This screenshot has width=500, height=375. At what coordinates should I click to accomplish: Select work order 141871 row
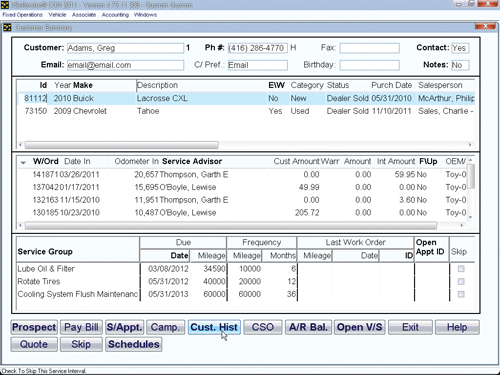tap(242, 174)
